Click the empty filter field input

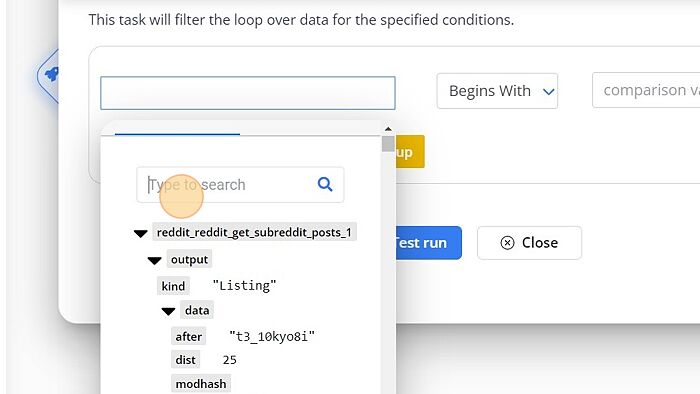[248, 93]
